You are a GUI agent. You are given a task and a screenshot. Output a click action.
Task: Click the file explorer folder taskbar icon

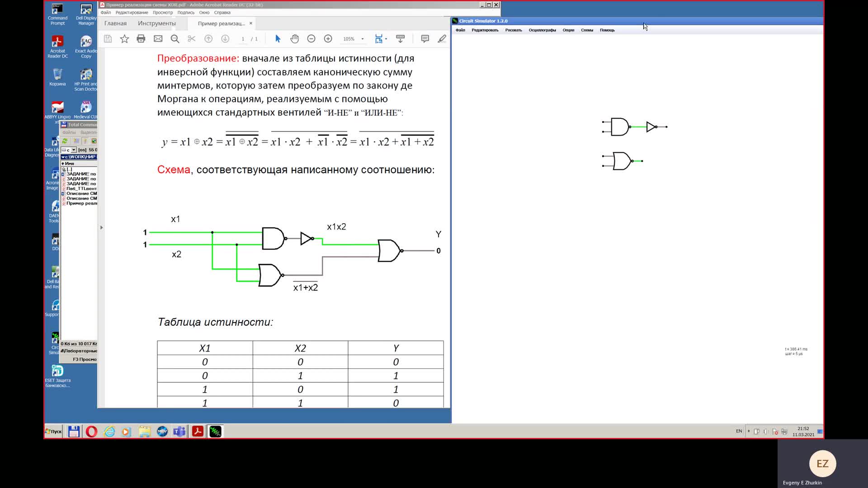[x=145, y=432]
